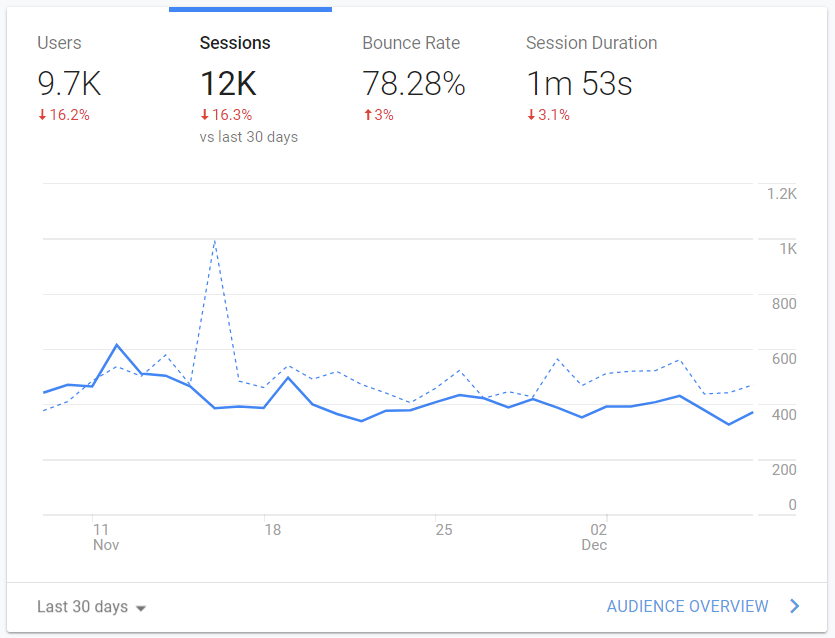This screenshot has width=835, height=638.
Task: Click the 18 x-axis date label
Action: pos(273,529)
